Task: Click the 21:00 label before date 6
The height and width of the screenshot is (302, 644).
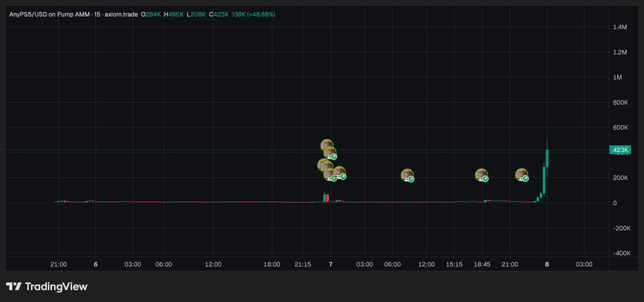Action: pos(58,264)
